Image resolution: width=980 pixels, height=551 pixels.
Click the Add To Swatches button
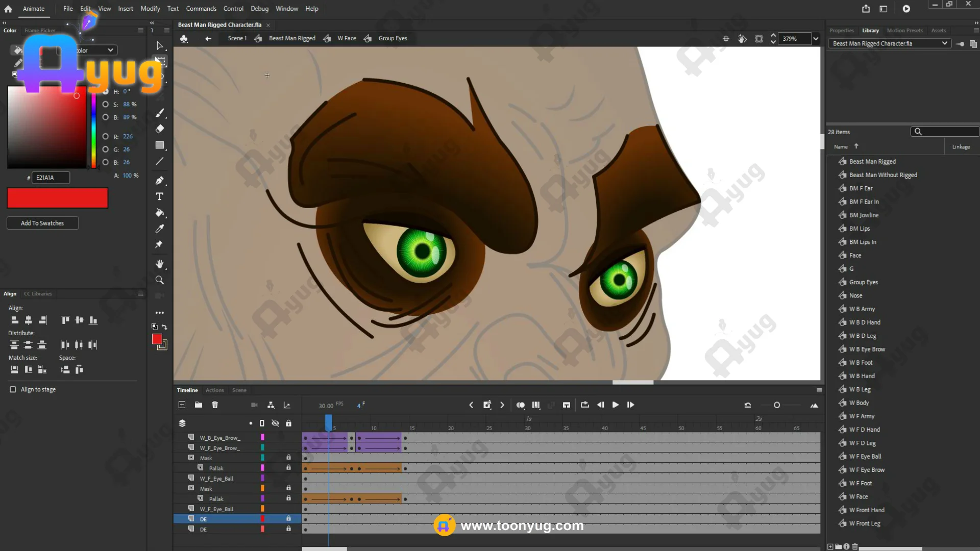tap(42, 223)
